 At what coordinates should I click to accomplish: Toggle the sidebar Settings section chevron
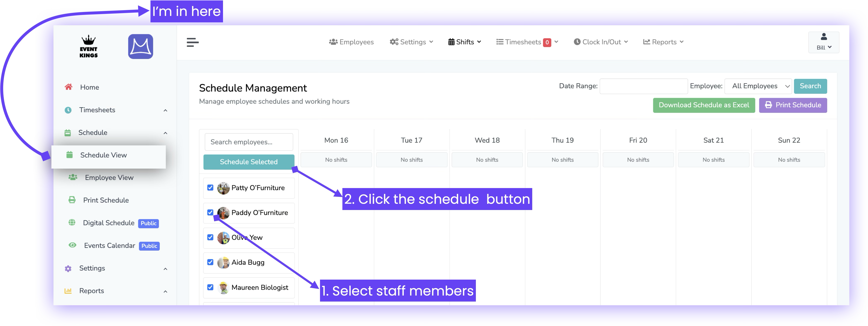point(165,269)
